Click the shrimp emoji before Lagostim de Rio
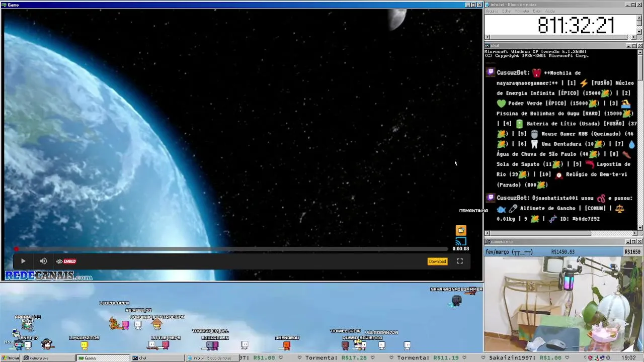 tap(590, 164)
